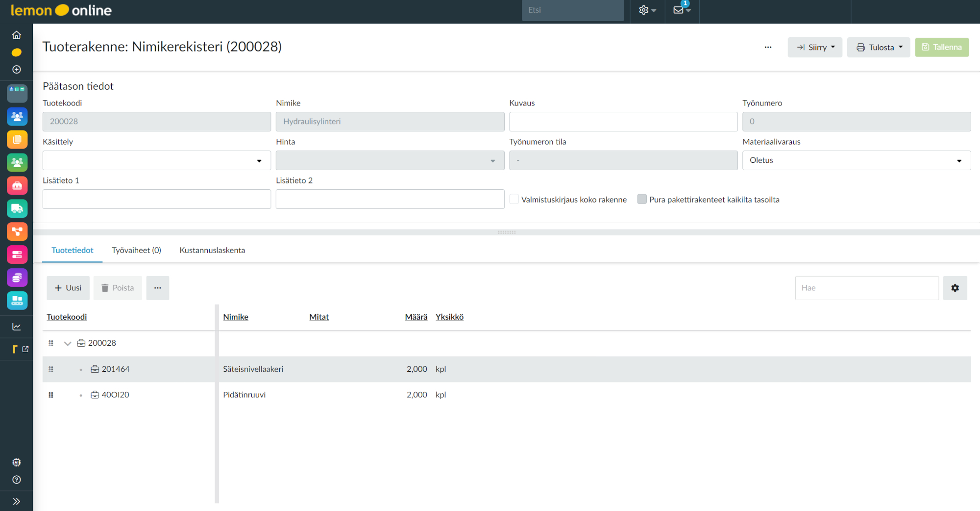Collapse the 200028 tree node
The width and height of the screenshot is (980, 511).
pos(68,343)
